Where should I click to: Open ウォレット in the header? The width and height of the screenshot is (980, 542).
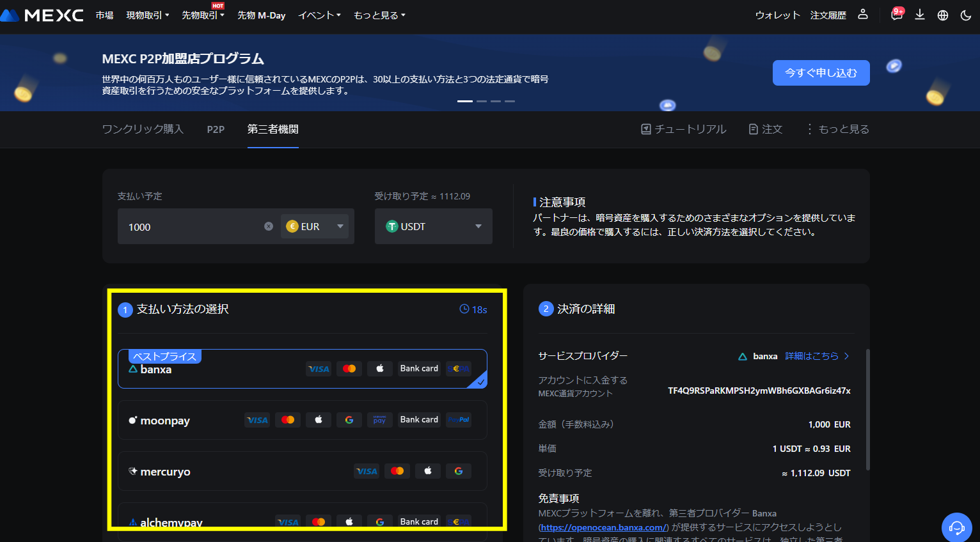(x=778, y=15)
